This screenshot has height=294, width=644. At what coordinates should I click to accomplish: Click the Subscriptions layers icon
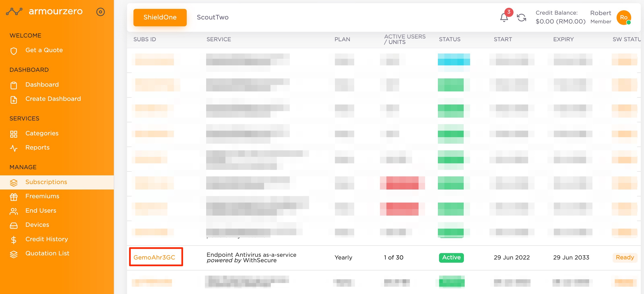click(14, 182)
